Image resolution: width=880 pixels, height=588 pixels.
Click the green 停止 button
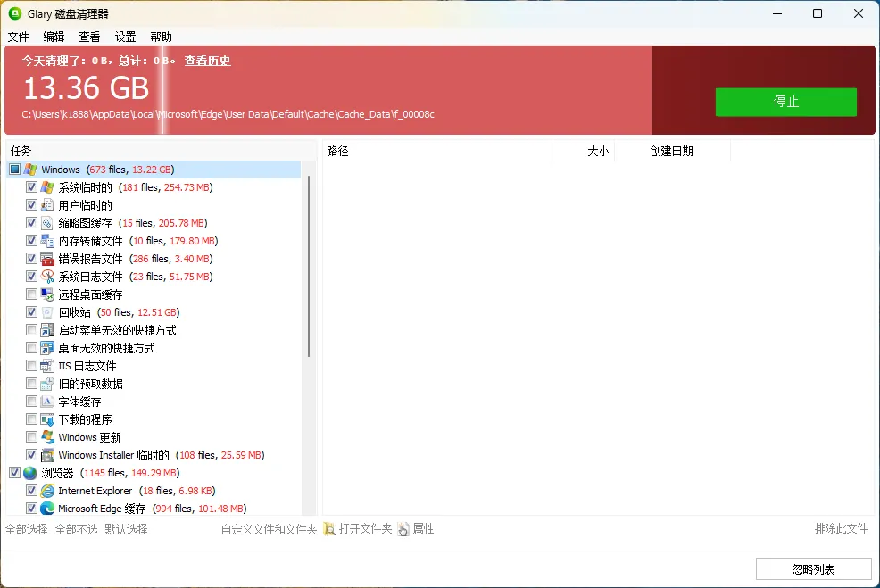[785, 102]
